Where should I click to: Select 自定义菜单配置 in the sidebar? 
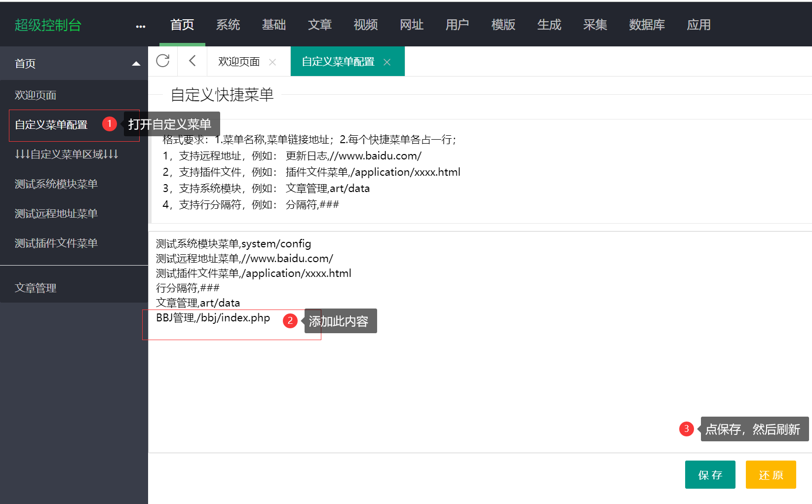coord(51,125)
